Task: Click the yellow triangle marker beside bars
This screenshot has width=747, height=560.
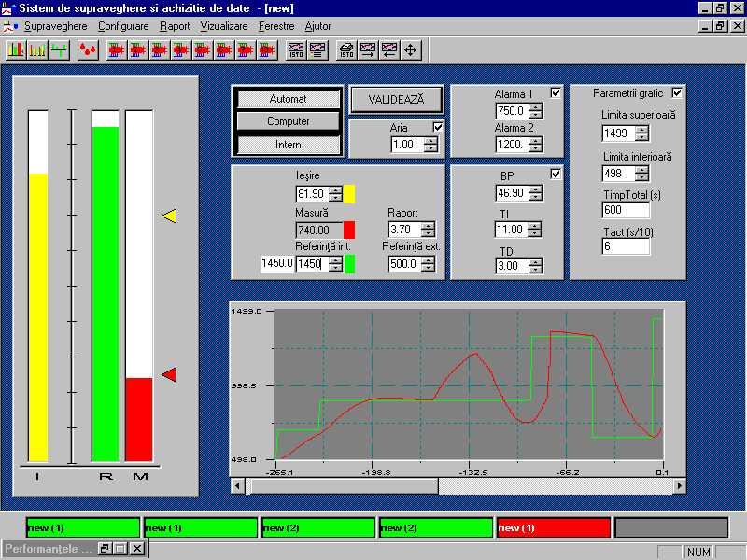Action: click(x=169, y=217)
